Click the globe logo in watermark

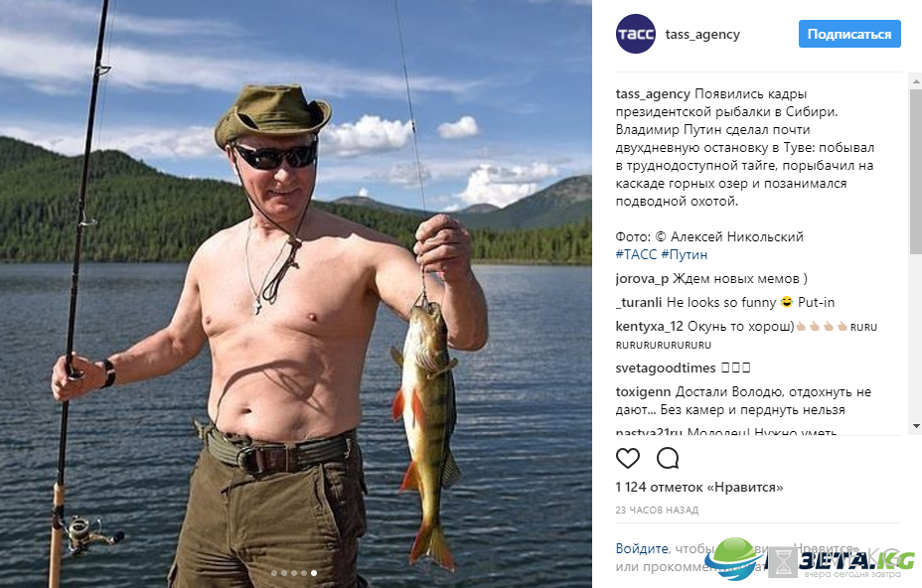click(733, 558)
